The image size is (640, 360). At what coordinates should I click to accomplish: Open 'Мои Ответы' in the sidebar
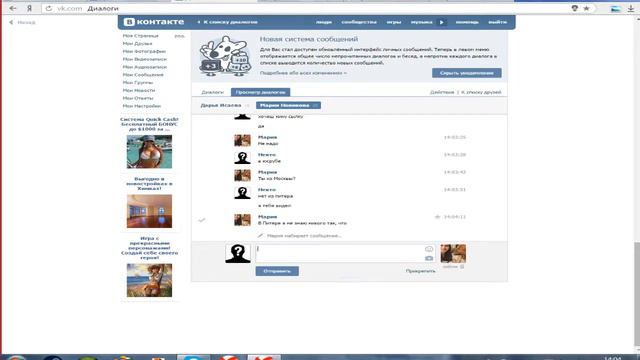pos(138,98)
